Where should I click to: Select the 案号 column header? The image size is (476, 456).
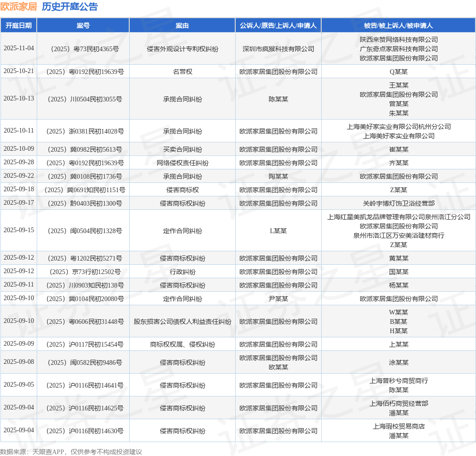click(83, 26)
